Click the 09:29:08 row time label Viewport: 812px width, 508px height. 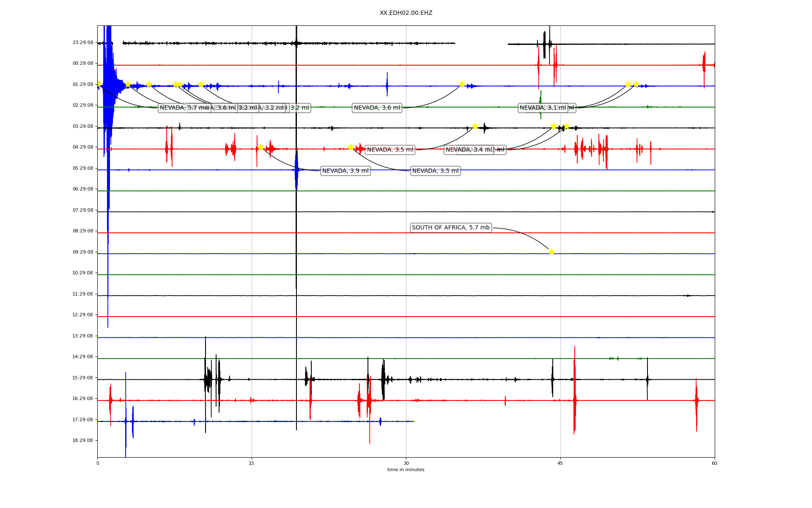(83, 252)
